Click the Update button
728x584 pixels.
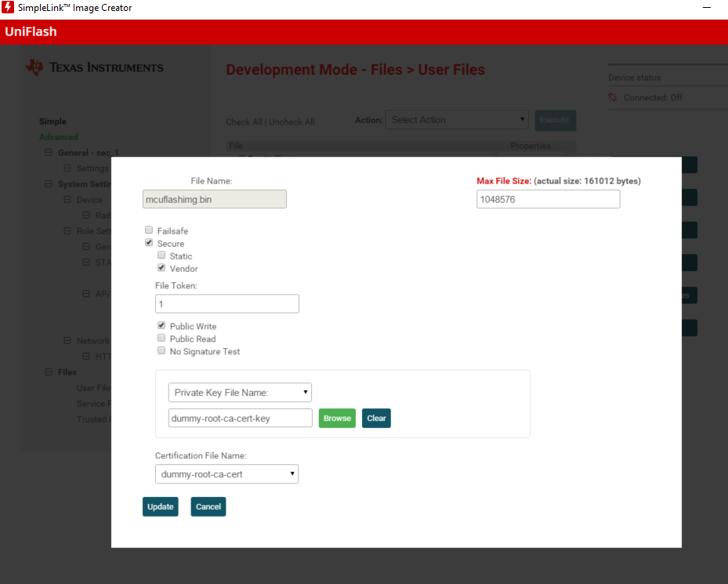[x=160, y=507]
